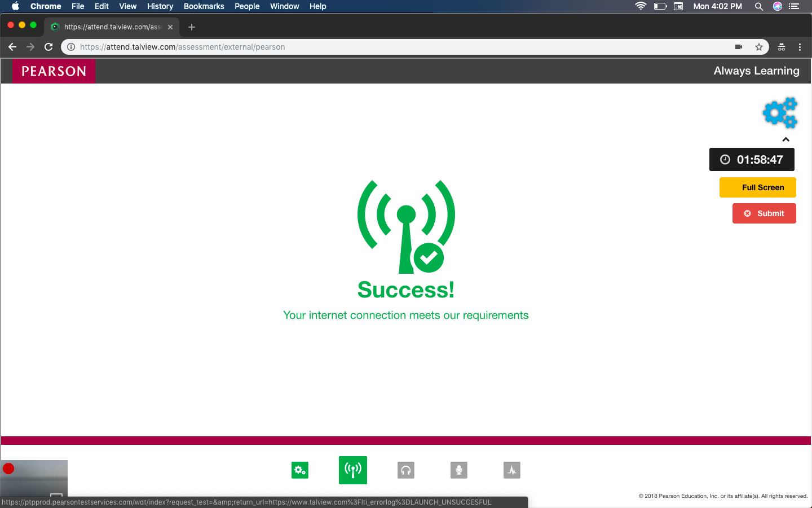Collapse the timer panel with the chevron
Viewport: 812px width, 508px height.
coord(786,139)
